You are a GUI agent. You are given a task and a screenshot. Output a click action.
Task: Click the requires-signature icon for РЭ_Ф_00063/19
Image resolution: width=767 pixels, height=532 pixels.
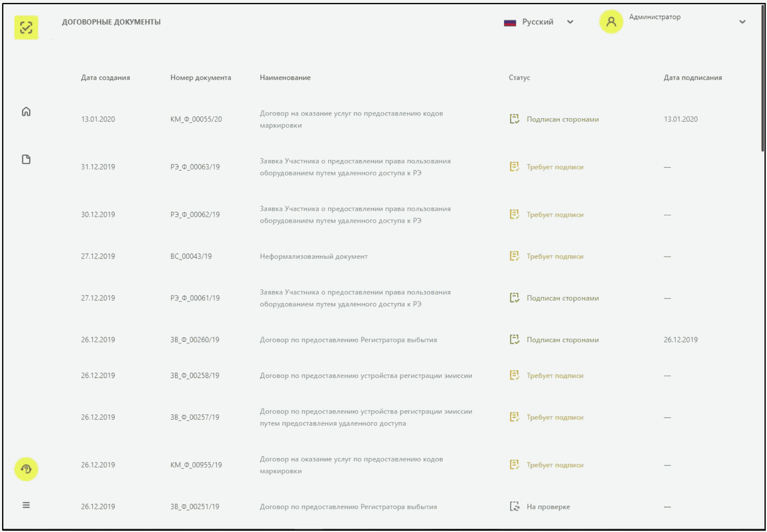[x=514, y=167]
